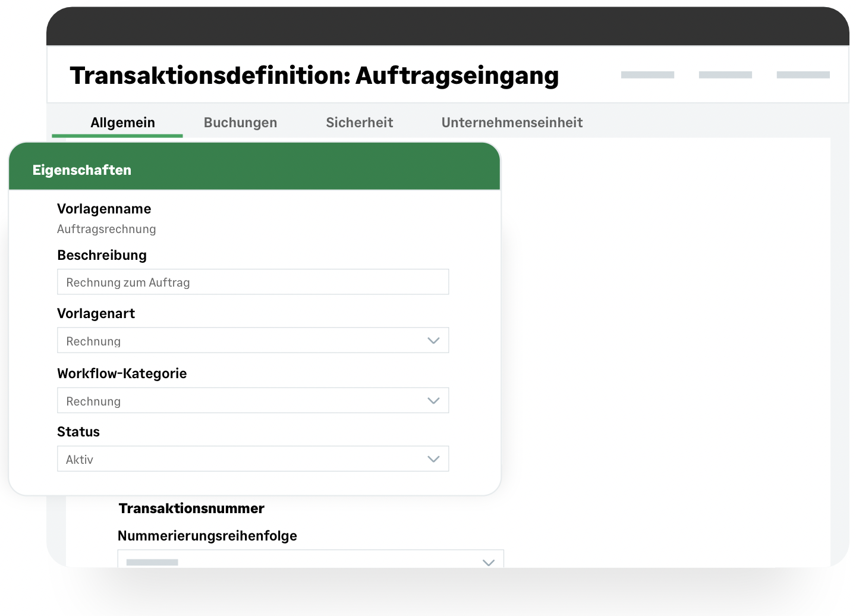Click the green Eigenschaften panel header
This screenshot has height=616, width=856.
[254, 169]
